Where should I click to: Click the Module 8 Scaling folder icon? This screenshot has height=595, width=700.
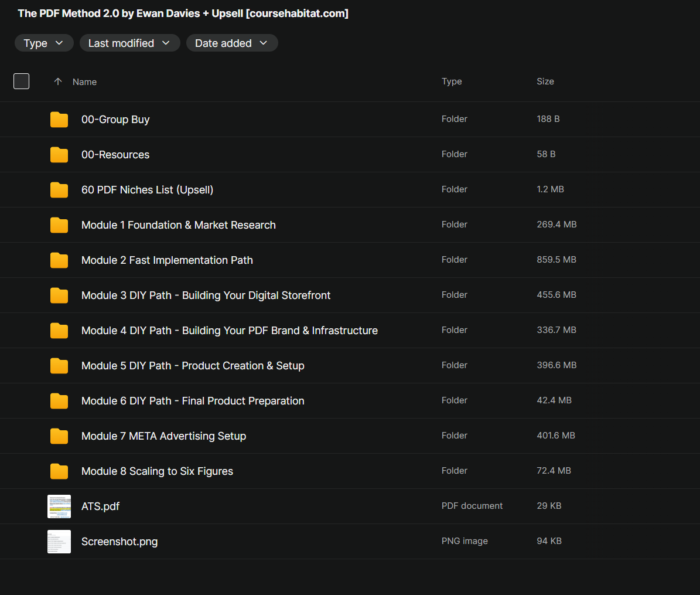pyautogui.click(x=59, y=471)
